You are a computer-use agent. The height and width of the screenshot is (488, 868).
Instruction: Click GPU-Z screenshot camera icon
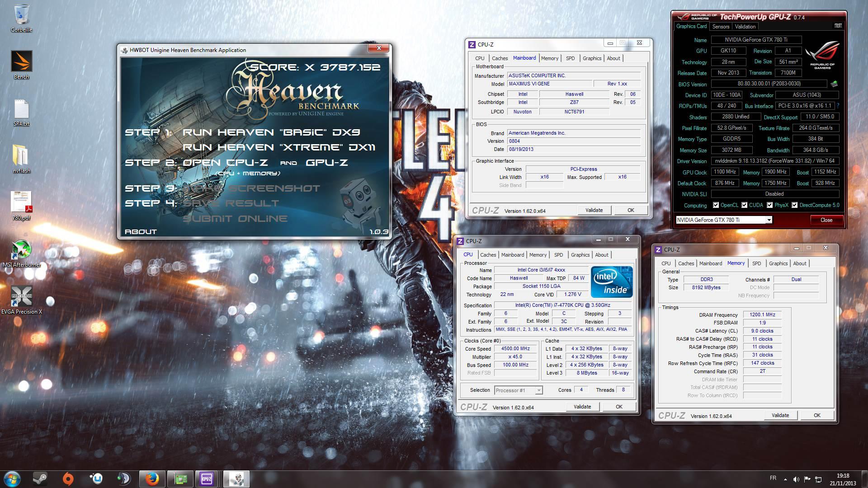tap(838, 26)
